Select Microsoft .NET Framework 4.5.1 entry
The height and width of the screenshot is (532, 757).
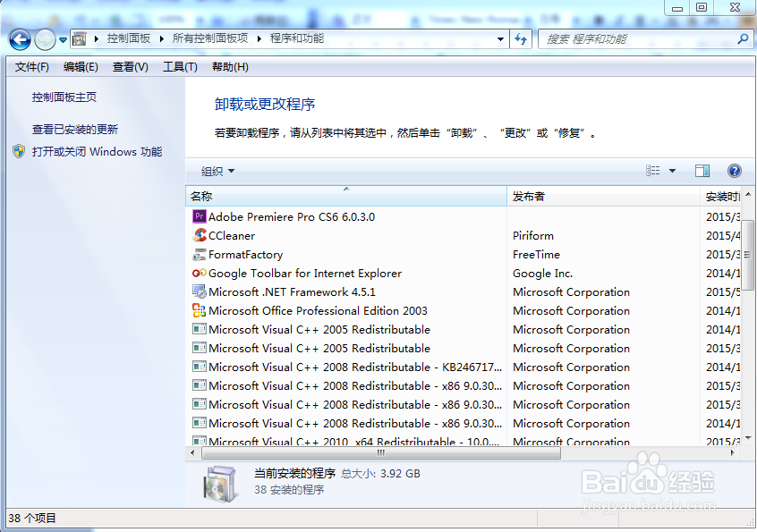292,292
